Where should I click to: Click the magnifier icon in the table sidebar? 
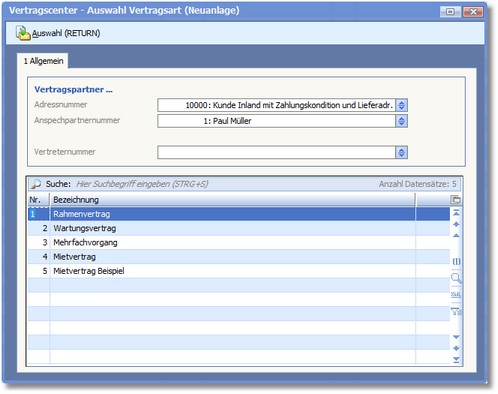pyautogui.click(x=456, y=278)
